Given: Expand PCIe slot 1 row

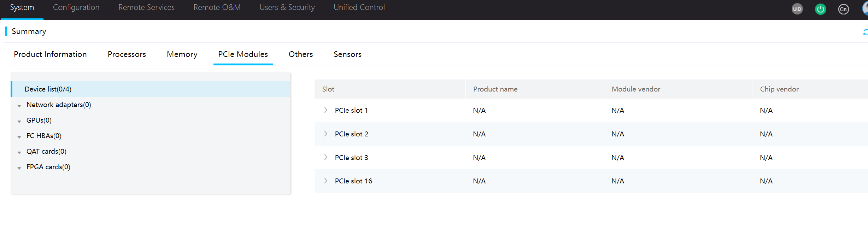Looking at the screenshot, I should click(325, 110).
